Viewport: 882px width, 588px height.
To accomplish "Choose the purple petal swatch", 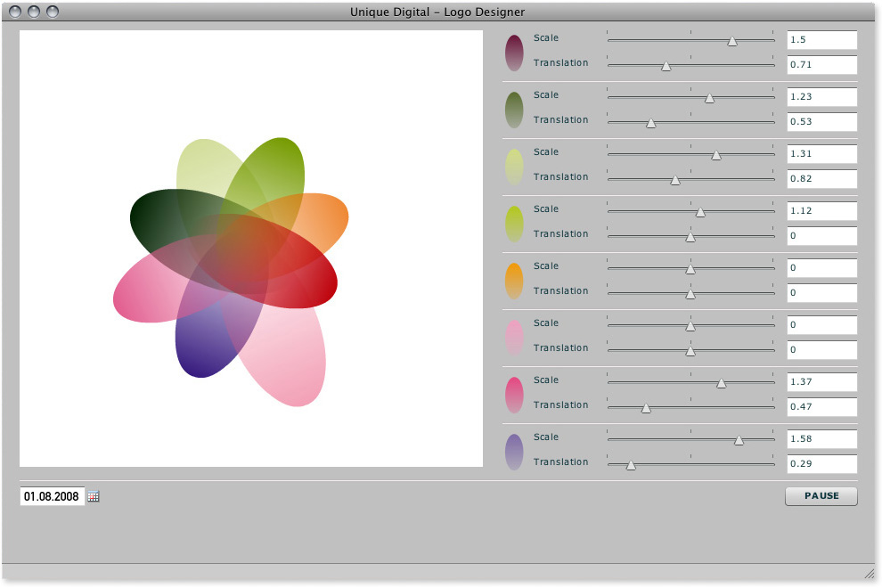I will pos(514,452).
